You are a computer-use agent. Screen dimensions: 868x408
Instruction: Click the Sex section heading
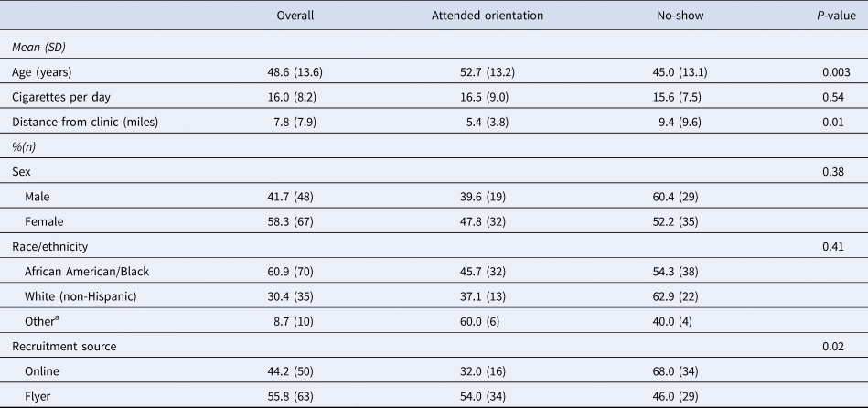[20, 171]
